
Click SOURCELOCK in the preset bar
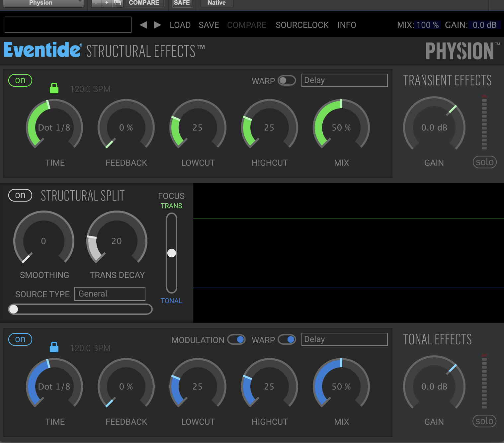[302, 25]
